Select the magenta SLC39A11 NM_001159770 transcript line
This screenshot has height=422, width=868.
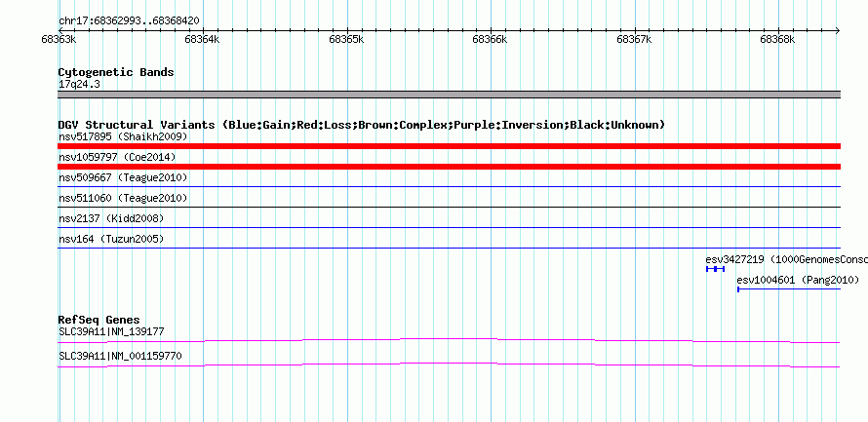(449, 365)
